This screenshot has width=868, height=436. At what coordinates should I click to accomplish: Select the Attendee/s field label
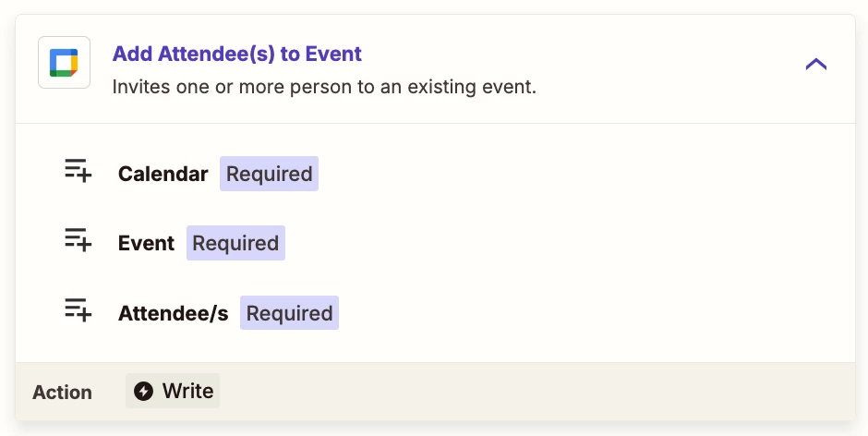pyautogui.click(x=174, y=313)
